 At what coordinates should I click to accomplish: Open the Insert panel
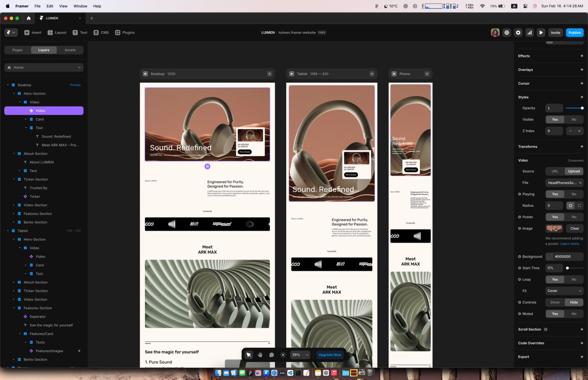click(x=33, y=32)
